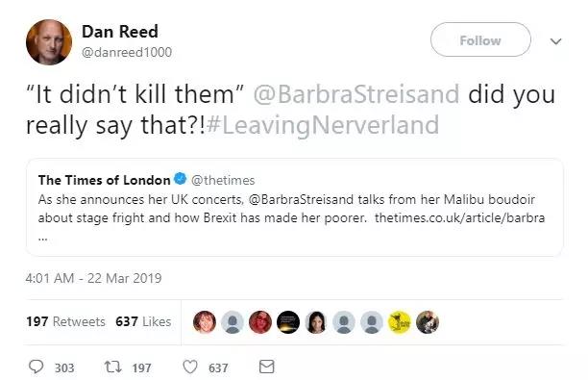Follow Dan Reed
Screen dimensions: 588x380
coord(480,39)
